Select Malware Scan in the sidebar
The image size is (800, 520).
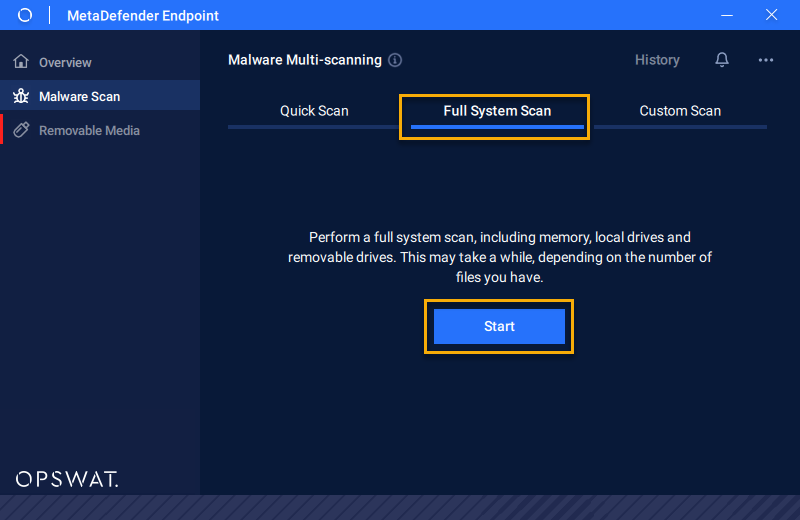point(100,96)
